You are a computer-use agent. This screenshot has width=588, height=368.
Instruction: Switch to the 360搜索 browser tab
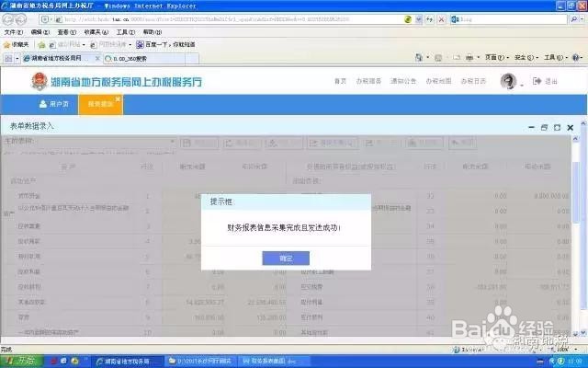[144, 59]
